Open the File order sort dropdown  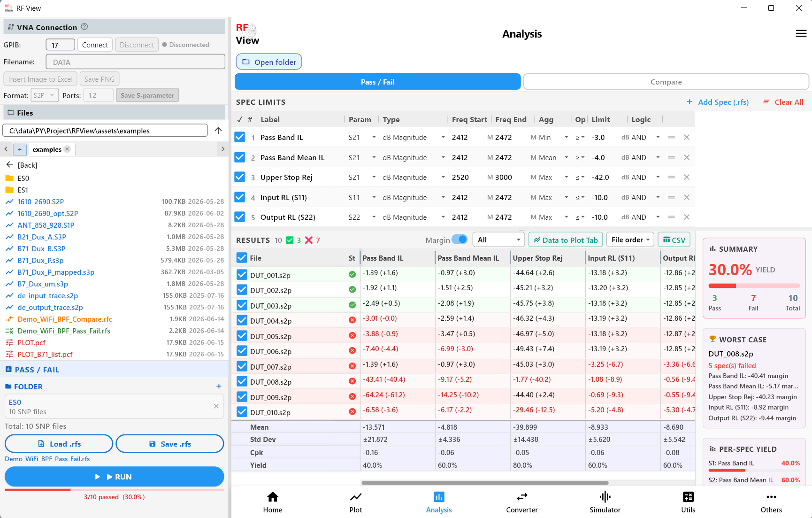pyautogui.click(x=630, y=240)
